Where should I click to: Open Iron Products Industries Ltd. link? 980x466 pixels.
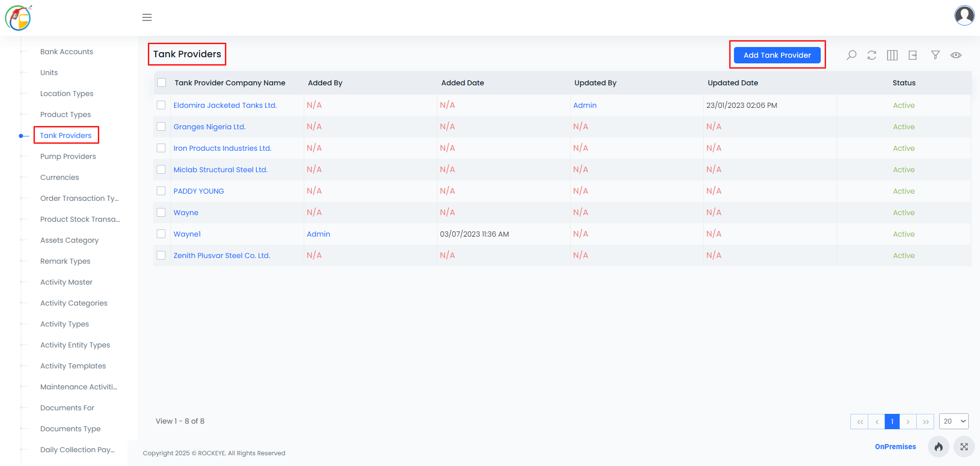(223, 148)
